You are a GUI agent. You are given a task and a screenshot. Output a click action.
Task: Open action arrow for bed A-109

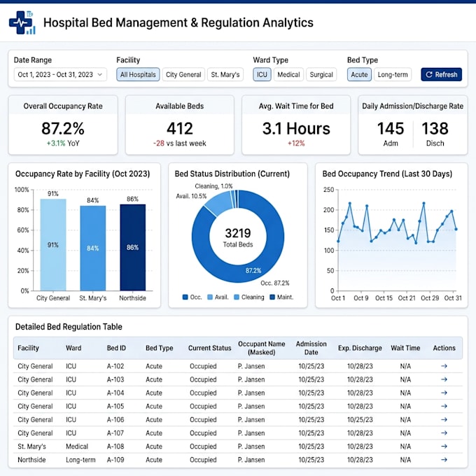point(444,460)
